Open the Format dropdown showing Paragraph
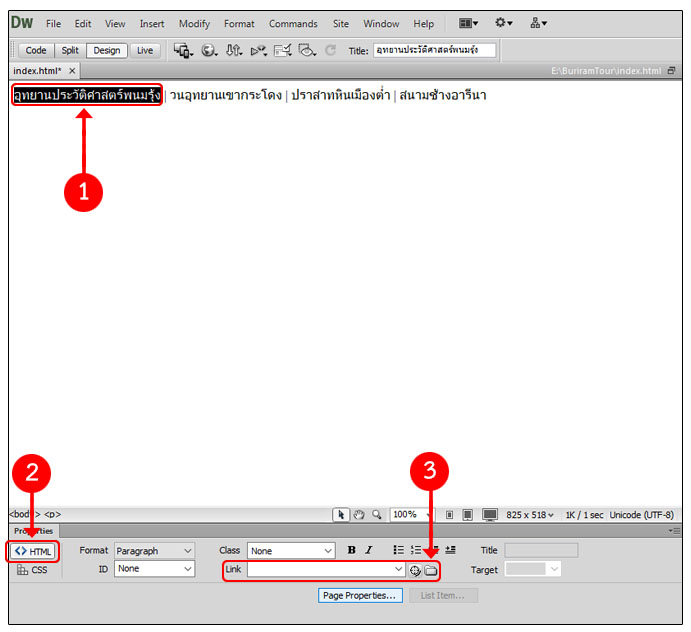This screenshot has height=632, width=691. tap(154, 551)
